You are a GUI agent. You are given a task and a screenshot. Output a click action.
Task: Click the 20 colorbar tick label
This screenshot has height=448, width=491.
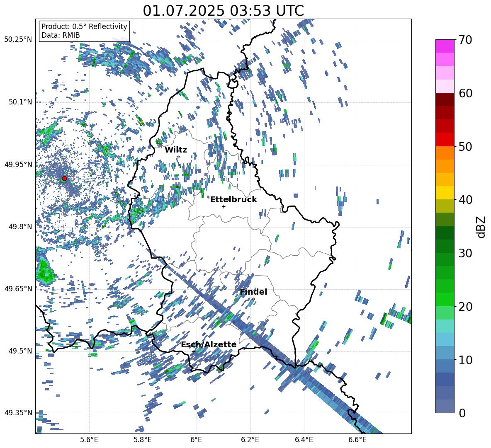pos(465,306)
